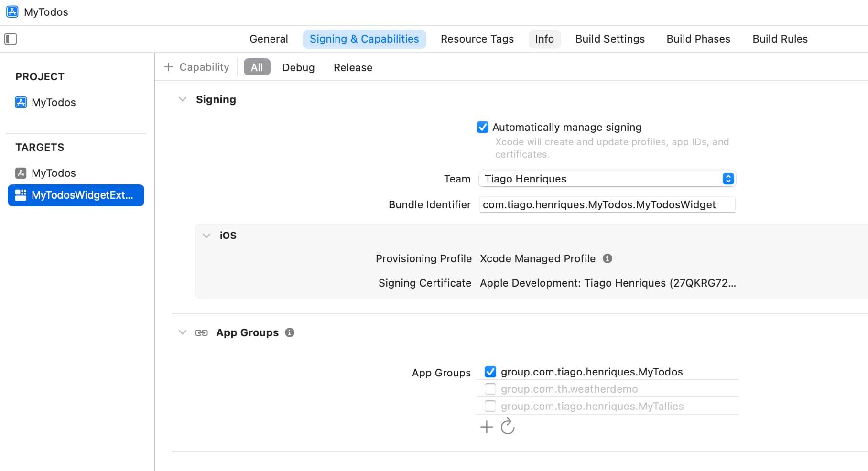Click the MyTodos project icon in title bar
The width and height of the screenshot is (868, 471).
click(x=12, y=11)
